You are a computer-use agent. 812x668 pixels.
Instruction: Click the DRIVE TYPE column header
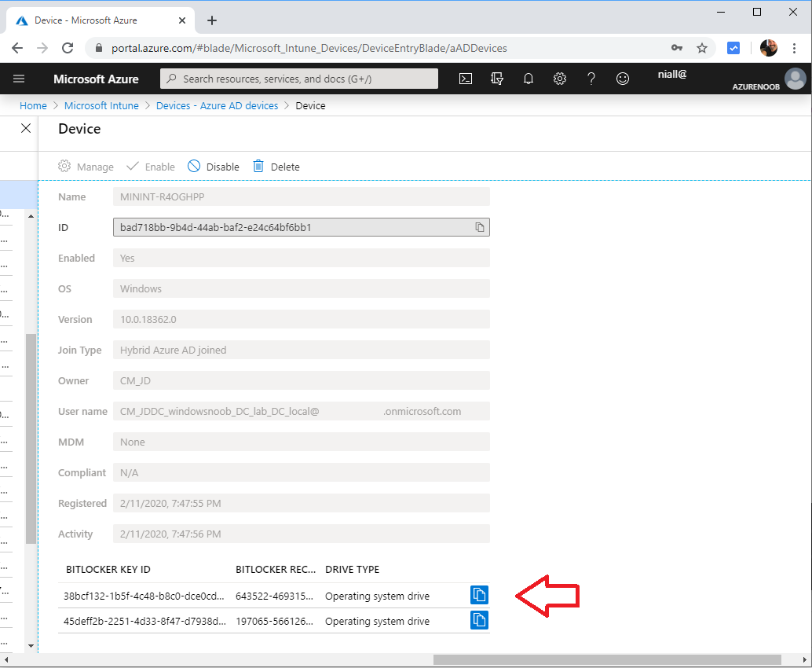(x=352, y=570)
